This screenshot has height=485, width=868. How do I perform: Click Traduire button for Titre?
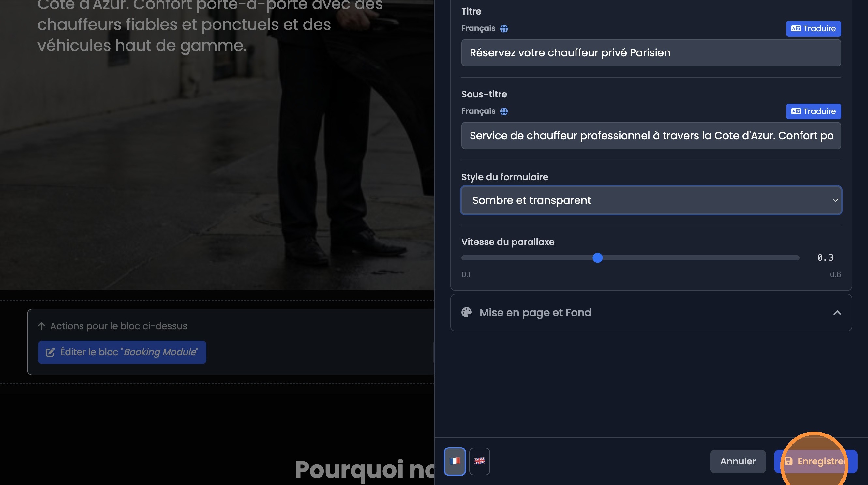coord(813,29)
